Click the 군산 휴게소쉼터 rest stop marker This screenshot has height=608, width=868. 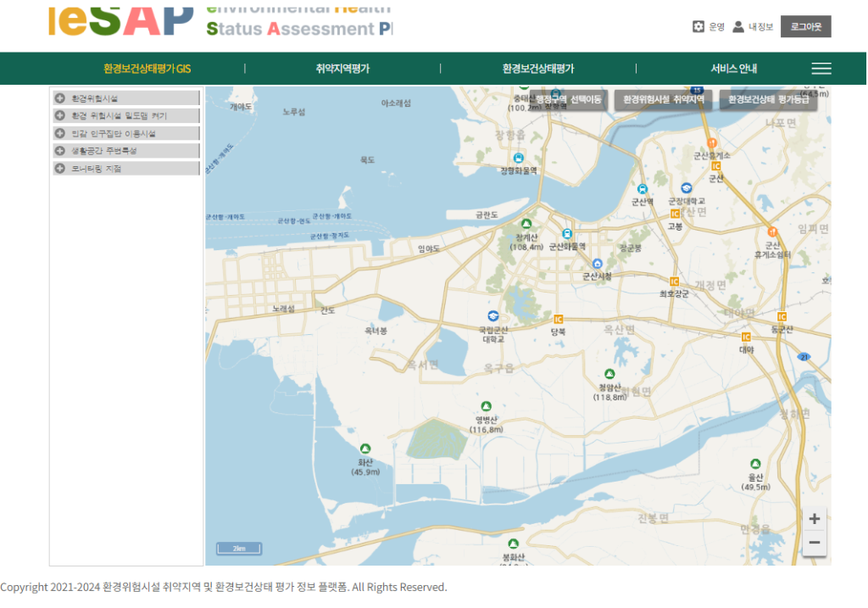[x=772, y=231]
